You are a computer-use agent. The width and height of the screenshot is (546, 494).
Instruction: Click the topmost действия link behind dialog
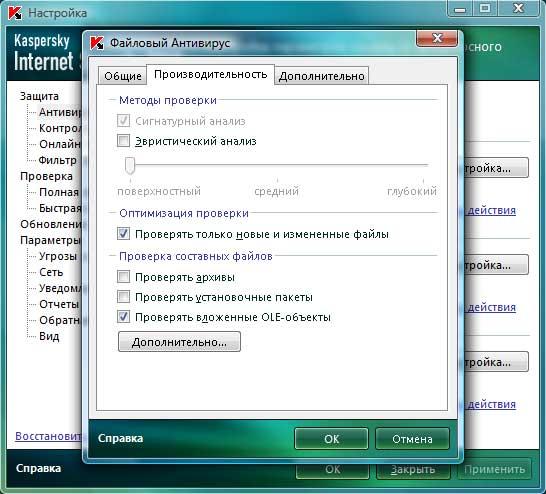click(x=491, y=211)
